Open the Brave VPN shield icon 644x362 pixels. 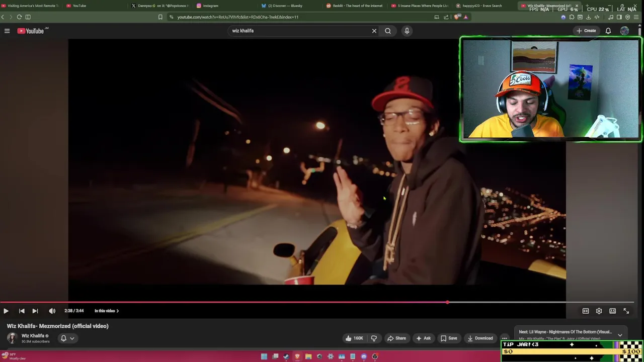pyautogui.click(x=627, y=17)
